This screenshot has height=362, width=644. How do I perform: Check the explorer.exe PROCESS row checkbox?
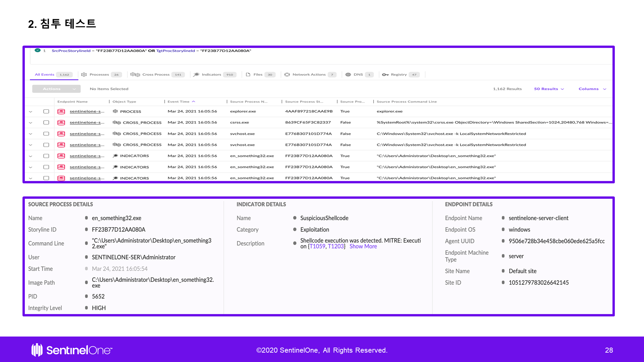46,111
